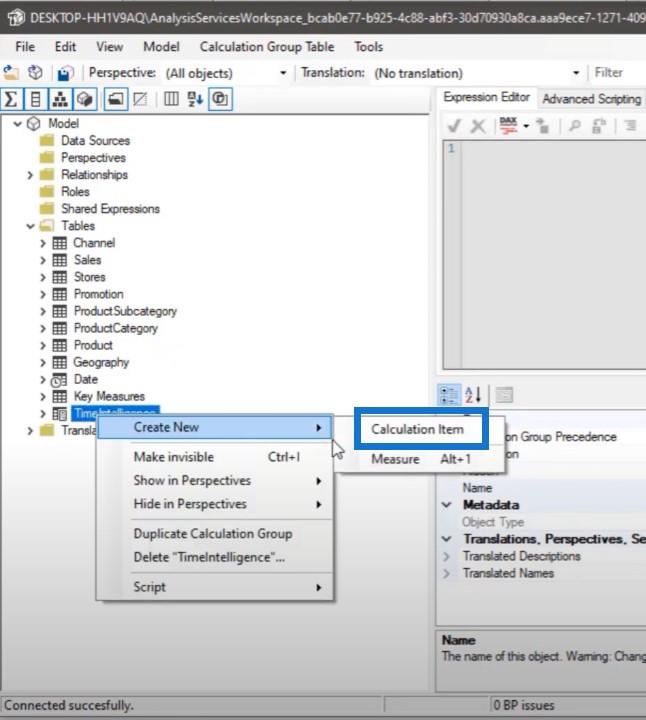Select the ProductSubcategory table
Viewport: 646px width, 720px height.
tap(125, 311)
